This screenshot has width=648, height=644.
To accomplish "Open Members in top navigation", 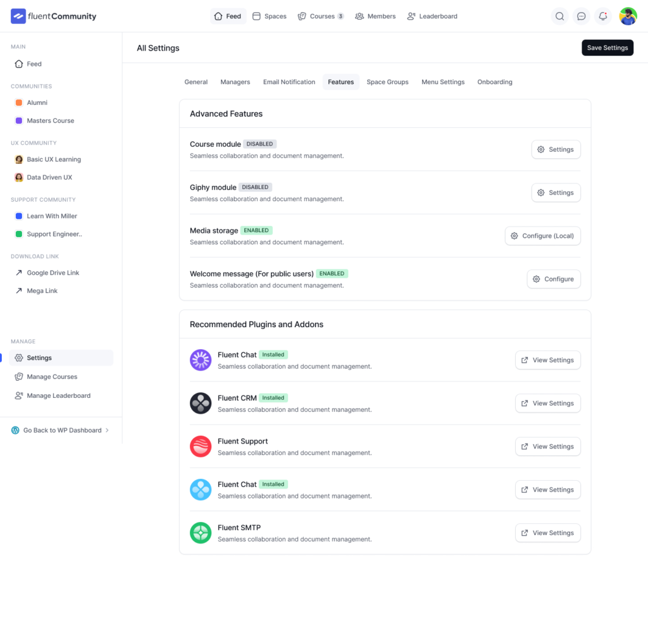I will tap(375, 16).
